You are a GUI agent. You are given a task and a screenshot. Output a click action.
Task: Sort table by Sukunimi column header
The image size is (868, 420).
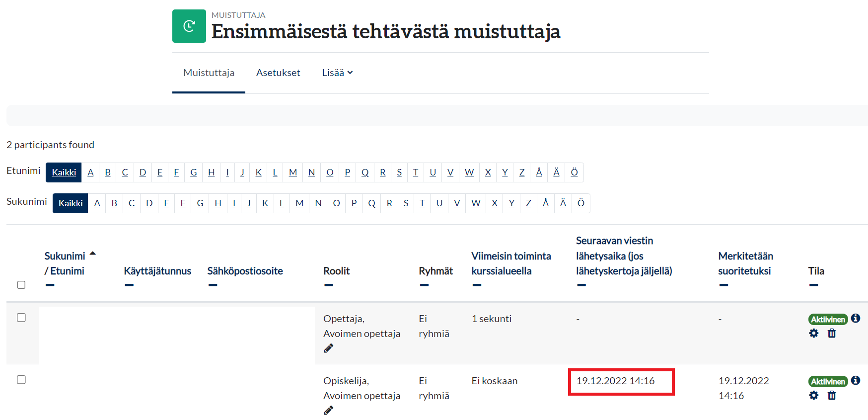coord(65,256)
